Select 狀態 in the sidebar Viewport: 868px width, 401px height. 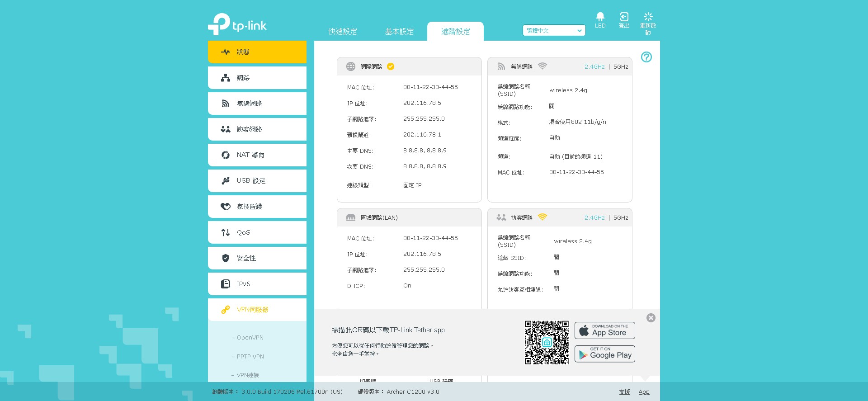click(257, 52)
